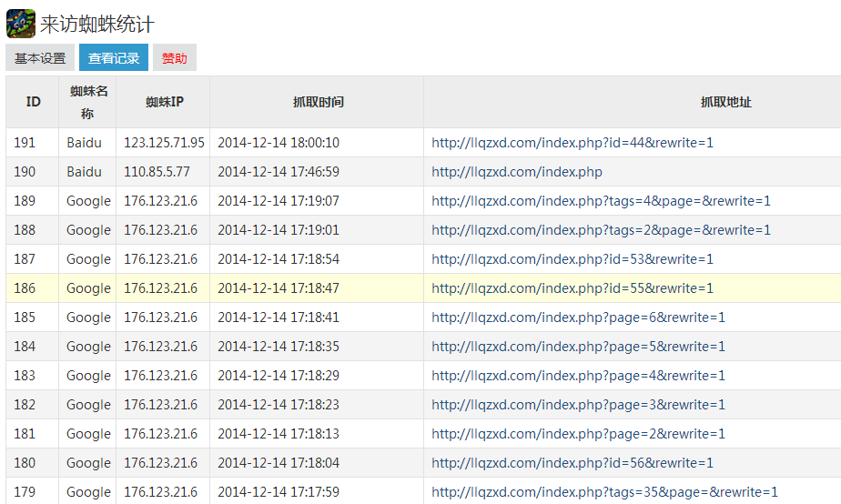The height and width of the screenshot is (504, 841).
Task: Select the IP 110.85.5.77
Action: click(157, 172)
